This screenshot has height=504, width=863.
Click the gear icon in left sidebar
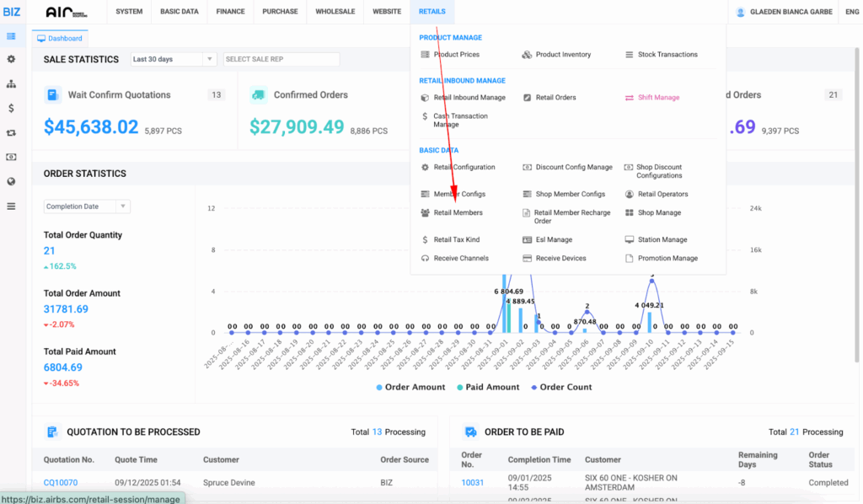pos(11,60)
